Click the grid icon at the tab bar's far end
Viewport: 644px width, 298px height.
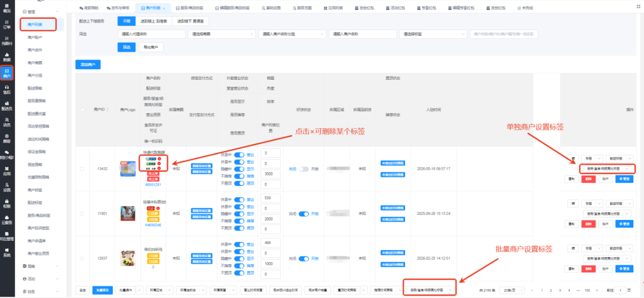click(x=637, y=8)
